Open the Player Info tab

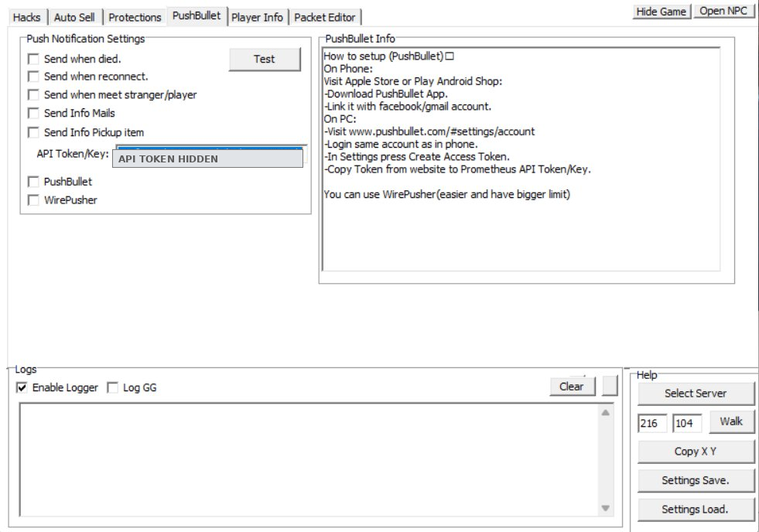(257, 18)
